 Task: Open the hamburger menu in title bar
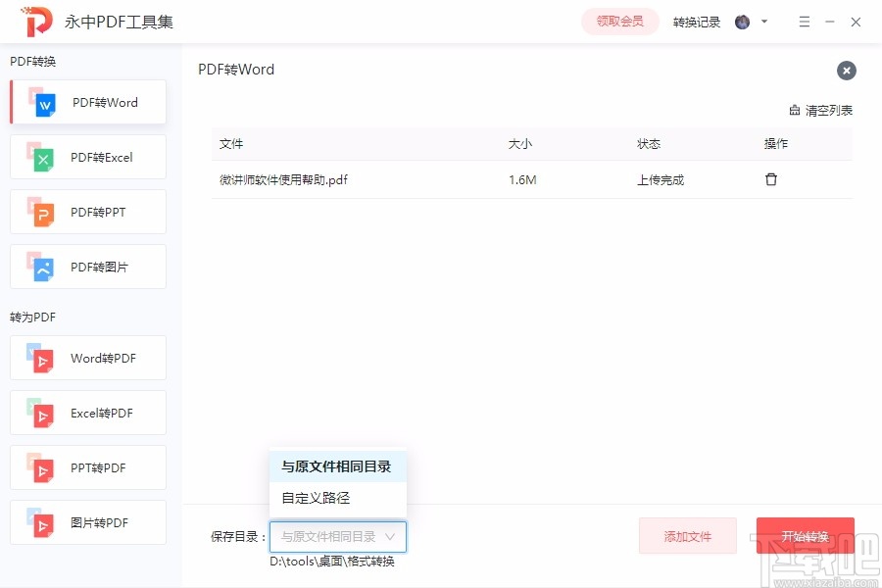pyautogui.click(x=804, y=21)
